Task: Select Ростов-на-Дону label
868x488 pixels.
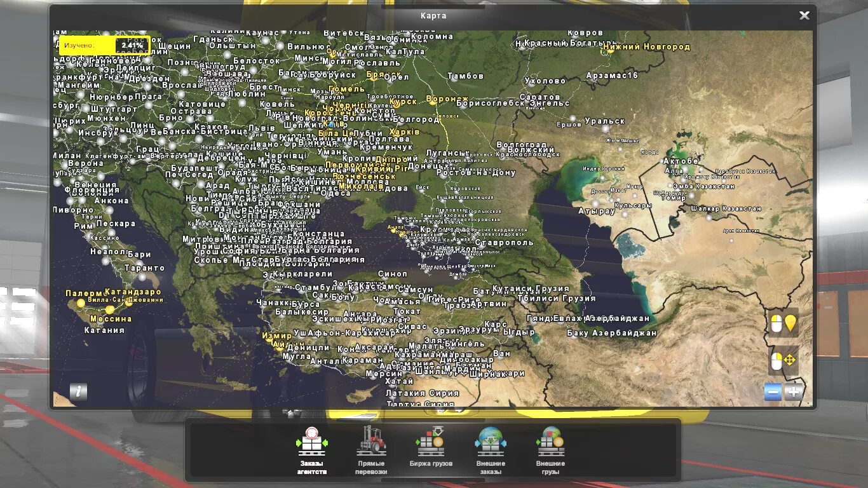Action: (476, 172)
